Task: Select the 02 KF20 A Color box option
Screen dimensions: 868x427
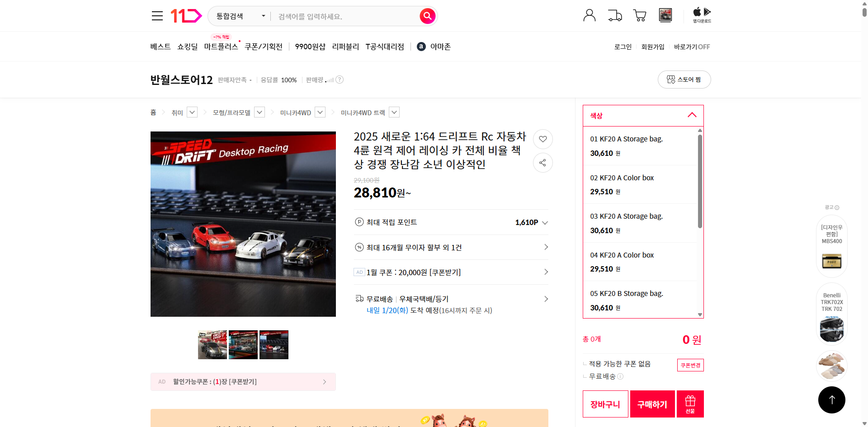Action: [x=640, y=184]
